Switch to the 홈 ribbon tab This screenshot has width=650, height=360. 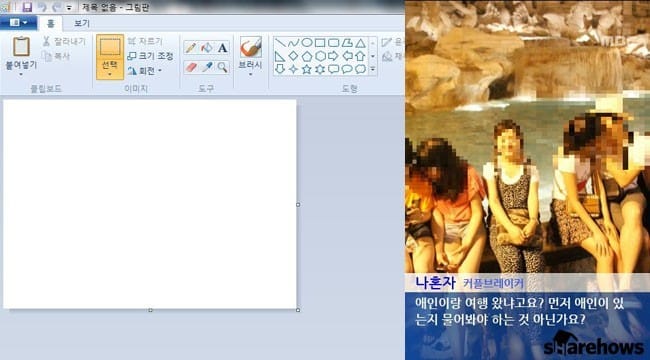(51, 24)
